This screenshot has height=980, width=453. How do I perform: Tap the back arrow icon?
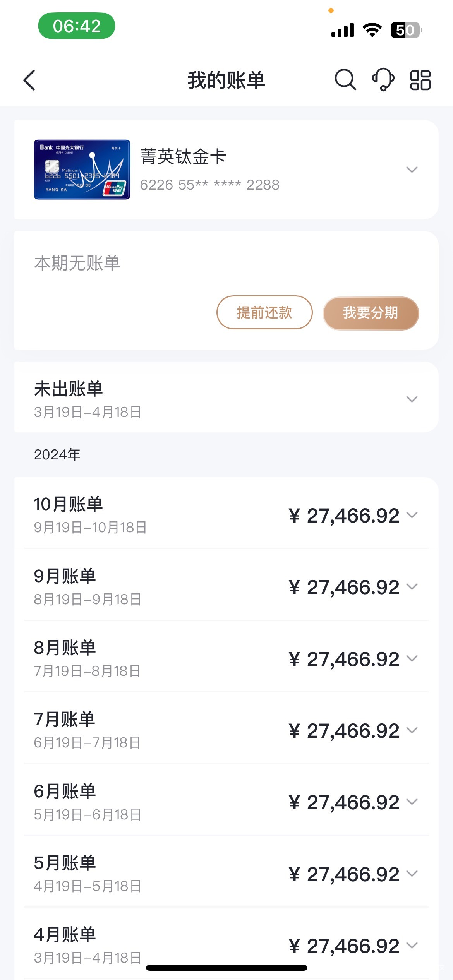[x=29, y=80]
